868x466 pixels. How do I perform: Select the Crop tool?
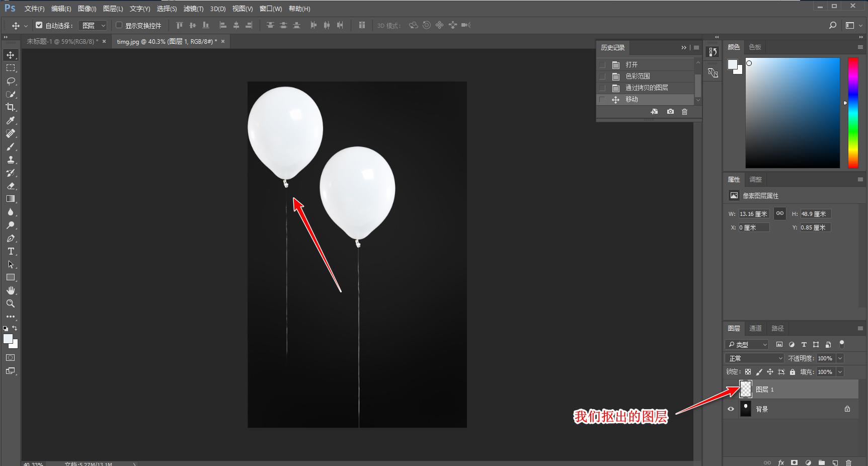coord(11,107)
